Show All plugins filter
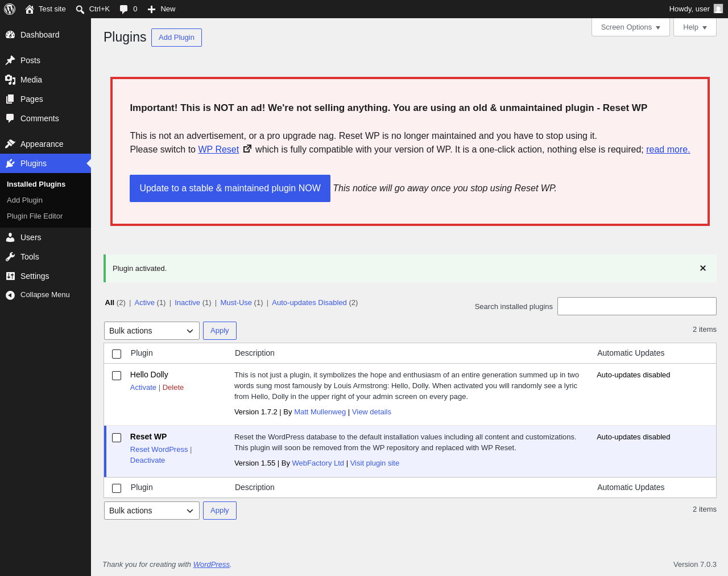This screenshot has height=576, width=728. 110,303
